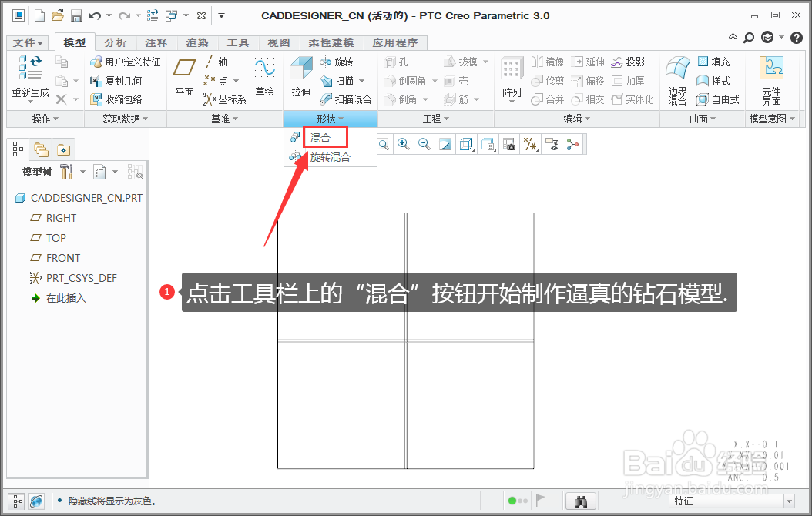Switch to the 注释 ribbon tab
Screen dimensions: 812x516
(x=156, y=42)
